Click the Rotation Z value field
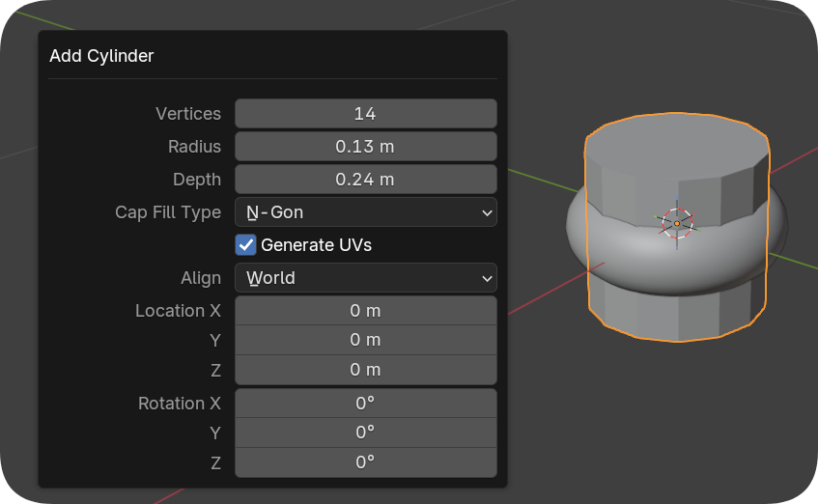 pyautogui.click(x=365, y=462)
